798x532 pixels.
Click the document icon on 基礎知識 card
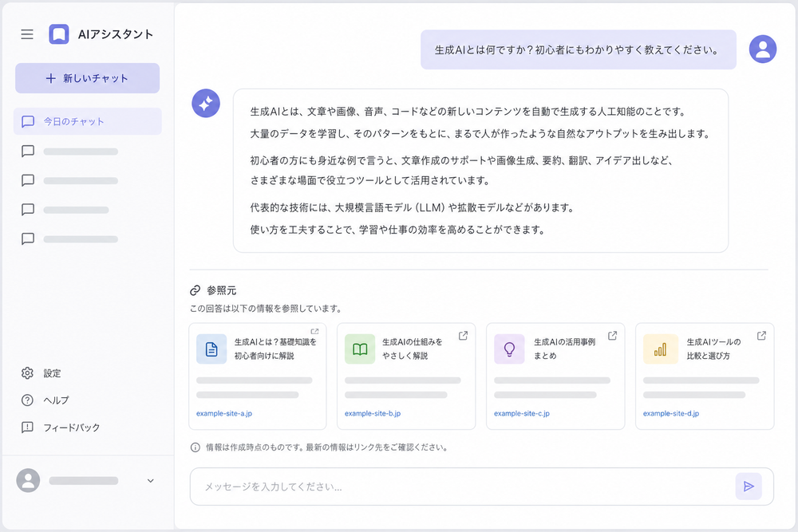coord(211,349)
